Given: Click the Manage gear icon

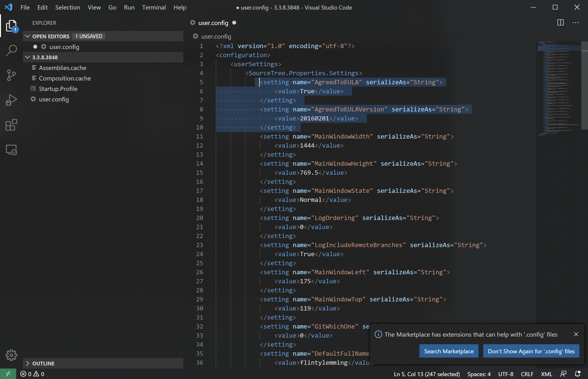Looking at the screenshot, I should [x=11, y=355].
